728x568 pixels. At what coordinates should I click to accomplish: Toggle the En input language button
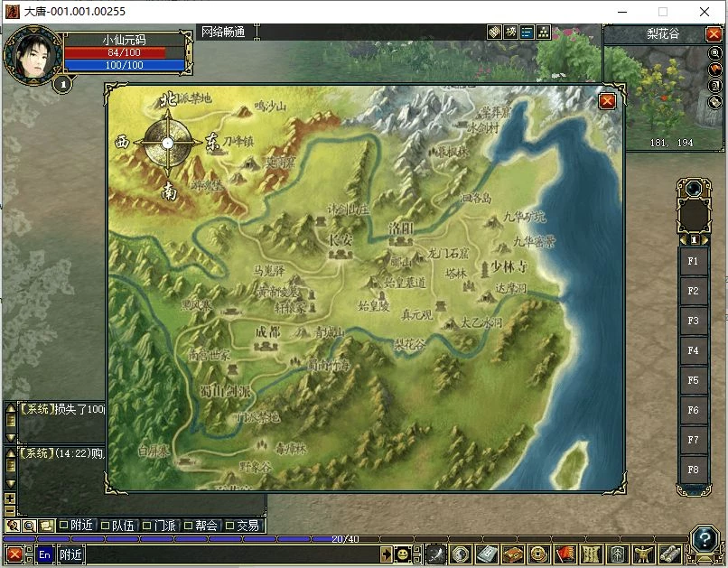44,554
